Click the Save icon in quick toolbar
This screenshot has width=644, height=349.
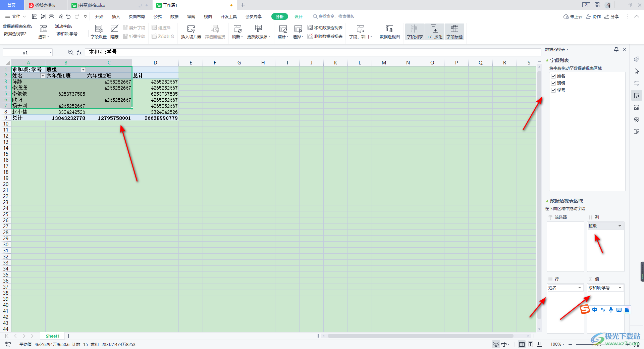tap(35, 16)
